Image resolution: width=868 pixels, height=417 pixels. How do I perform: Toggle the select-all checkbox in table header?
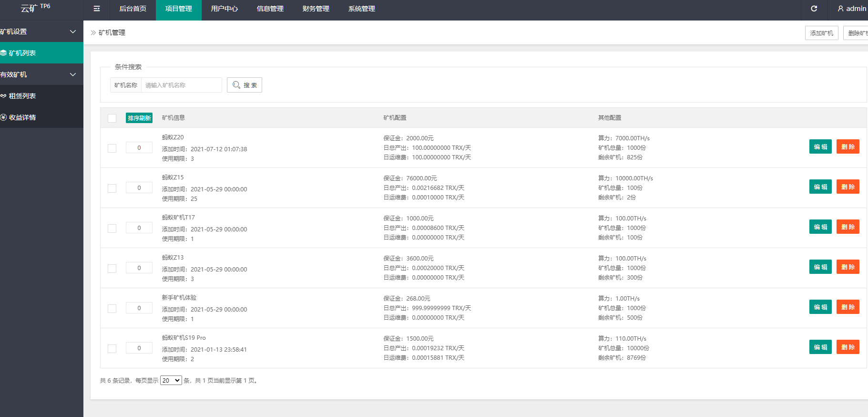(x=112, y=118)
